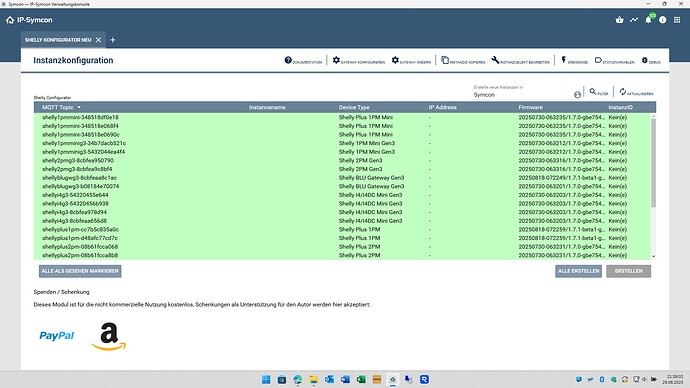The image size is (690, 388).
Task: Select row shellyi4g3-8cbfeaa656d8
Action: point(341,221)
